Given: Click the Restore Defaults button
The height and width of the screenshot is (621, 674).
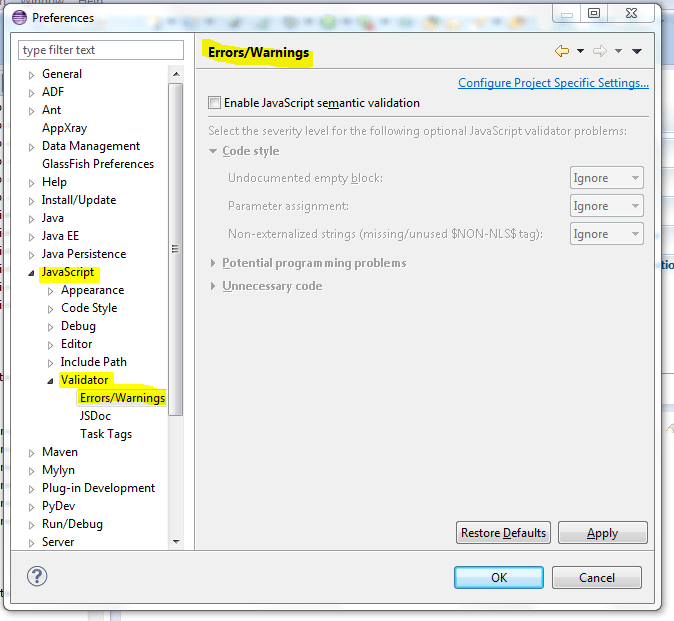Looking at the screenshot, I should click(x=503, y=533).
